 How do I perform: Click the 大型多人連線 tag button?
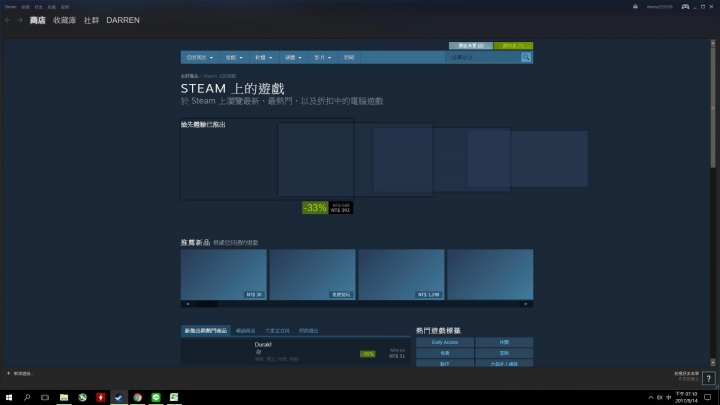(504, 364)
